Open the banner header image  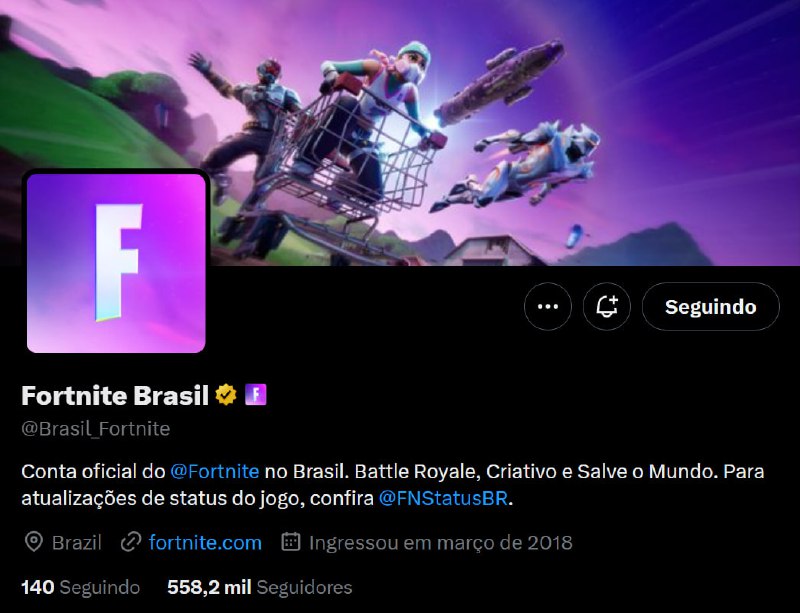[x=400, y=133]
